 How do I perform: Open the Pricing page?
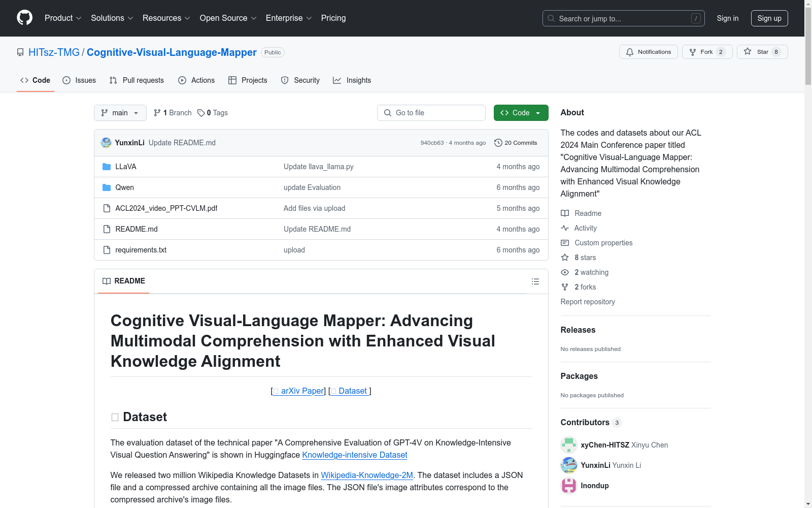click(333, 18)
